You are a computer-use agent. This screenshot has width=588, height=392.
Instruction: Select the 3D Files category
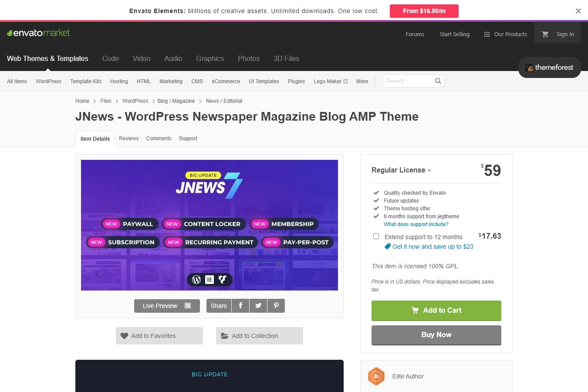[286, 58]
